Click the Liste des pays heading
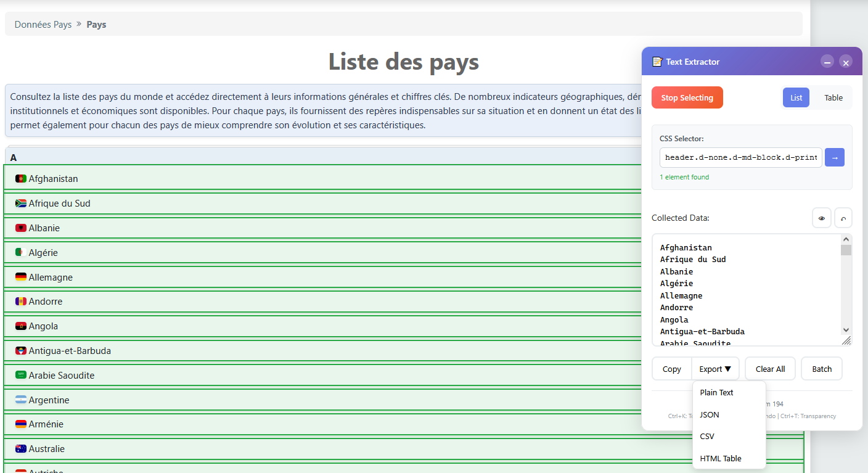 pos(403,62)
